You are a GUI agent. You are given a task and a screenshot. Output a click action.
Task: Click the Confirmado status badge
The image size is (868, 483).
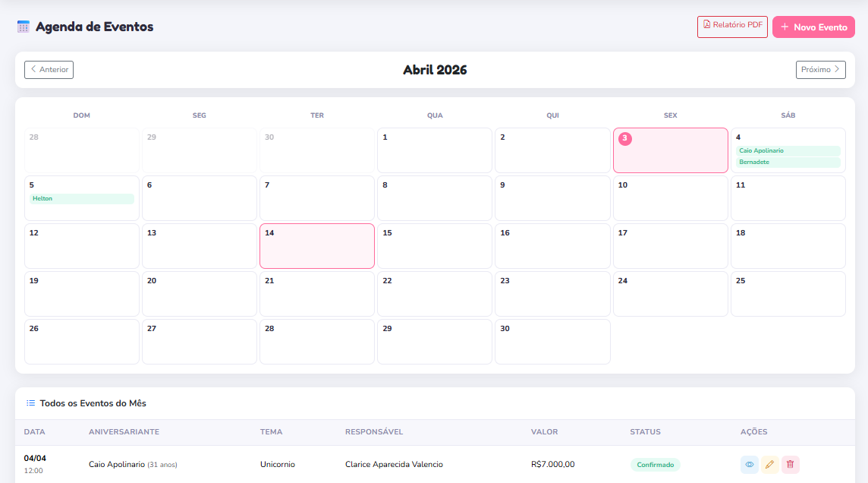pyautogui.click(x=655, y=465)
